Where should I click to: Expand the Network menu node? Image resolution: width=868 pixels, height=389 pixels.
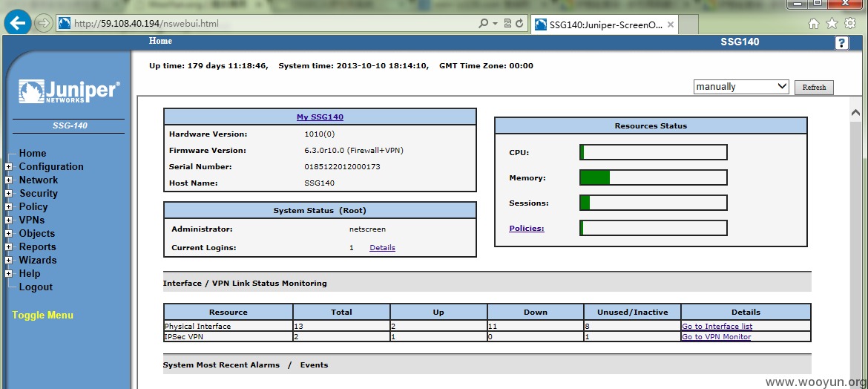coord(8,180)
